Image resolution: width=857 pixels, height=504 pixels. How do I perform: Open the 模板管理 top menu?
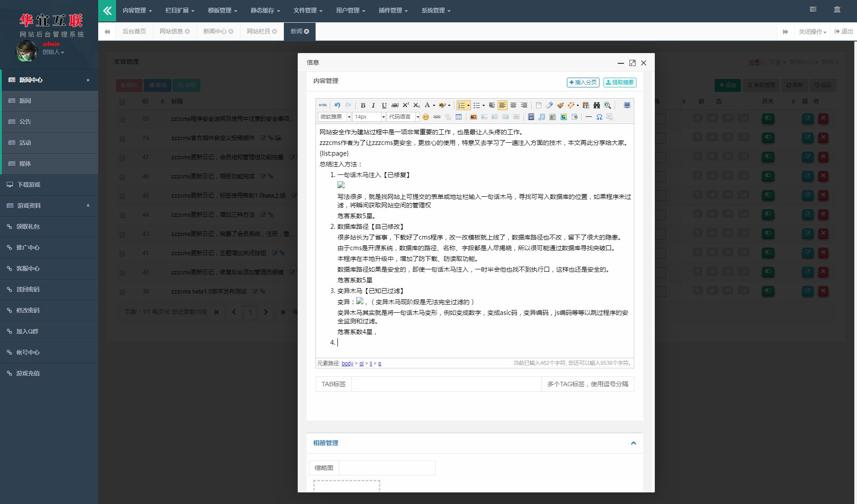click(222, 10)
